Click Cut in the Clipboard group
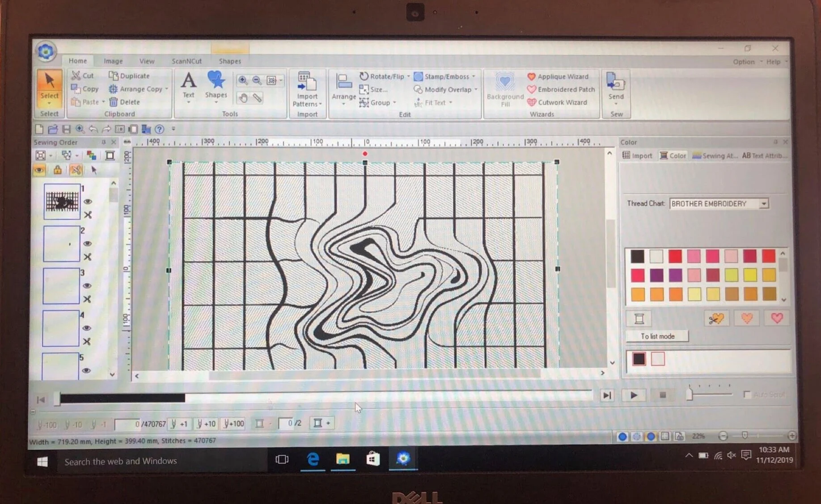The width and height of the screenshot is (821, 504). (83, 76)
